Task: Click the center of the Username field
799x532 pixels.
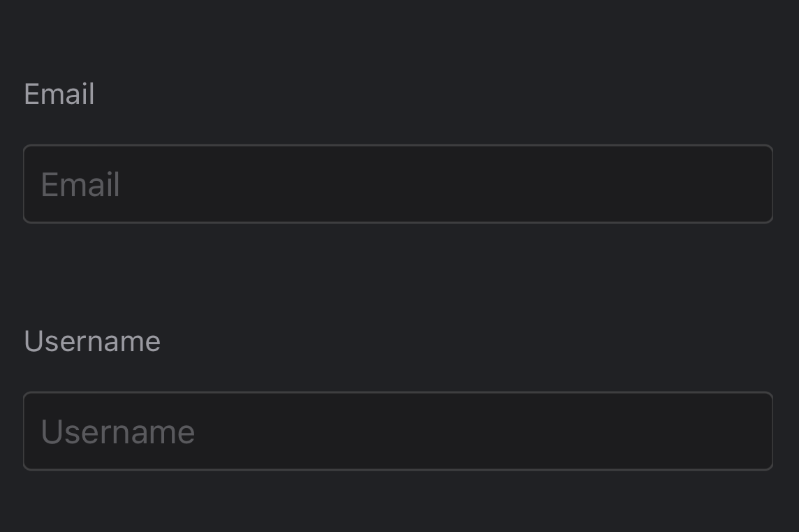Action: tap(398, 431)
